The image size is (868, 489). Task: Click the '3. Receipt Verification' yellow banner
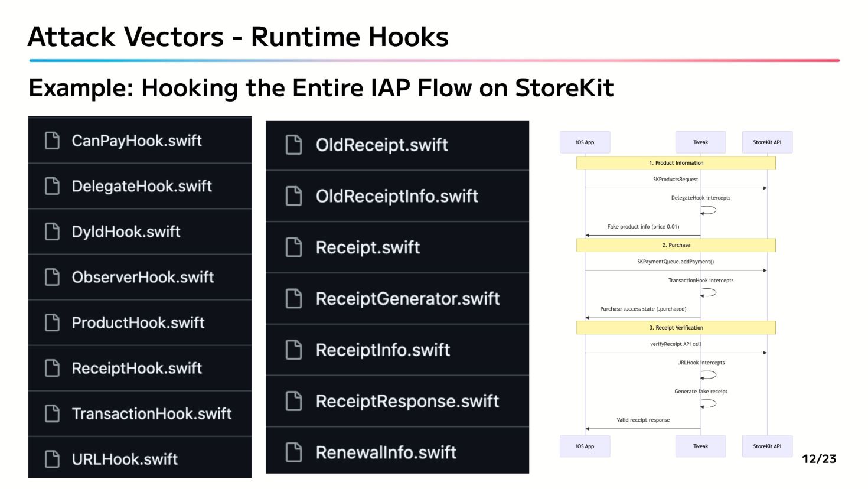[676, 328]
